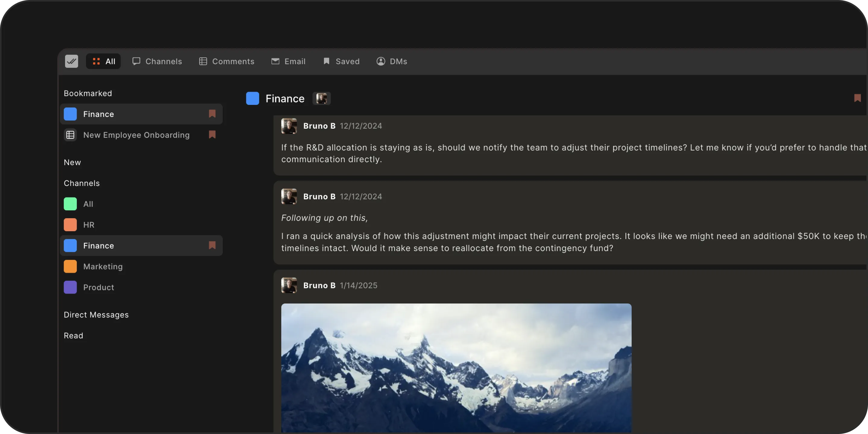Expand the Direct Messages section
This screenshot has width=868, height=434.
click(96, 315)
